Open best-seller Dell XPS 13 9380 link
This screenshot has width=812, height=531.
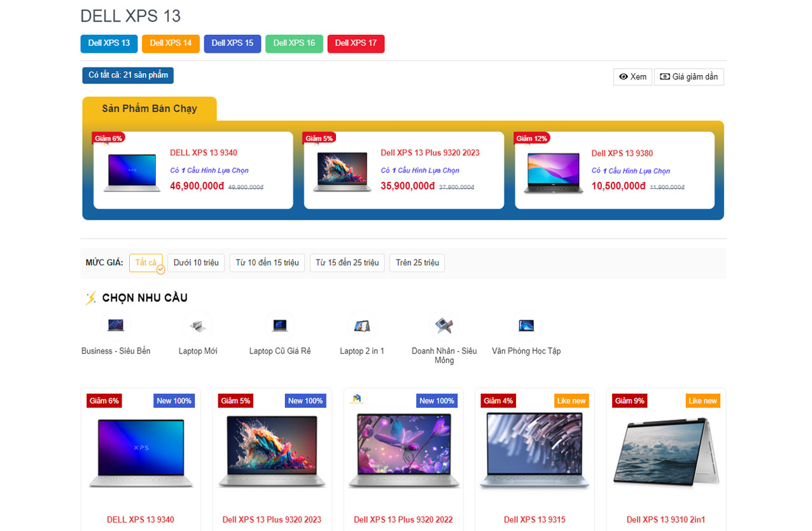(622, 153)
